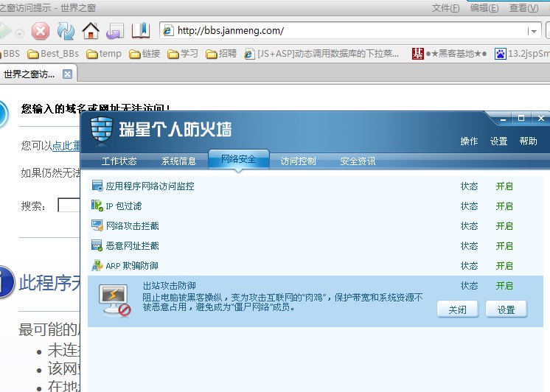The width and height of the screenshot is (550, 392).
Task: Click the purple arrow restore page icon
Action: tap(116, 31)
